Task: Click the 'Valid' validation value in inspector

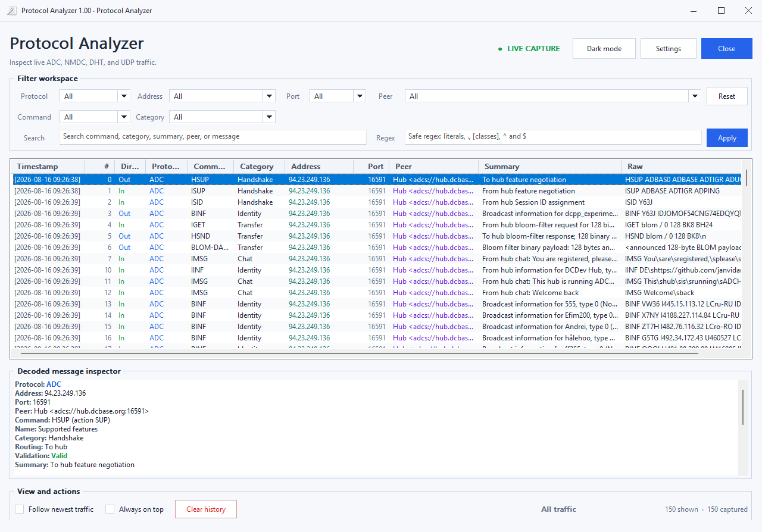Action: point(59,456)
